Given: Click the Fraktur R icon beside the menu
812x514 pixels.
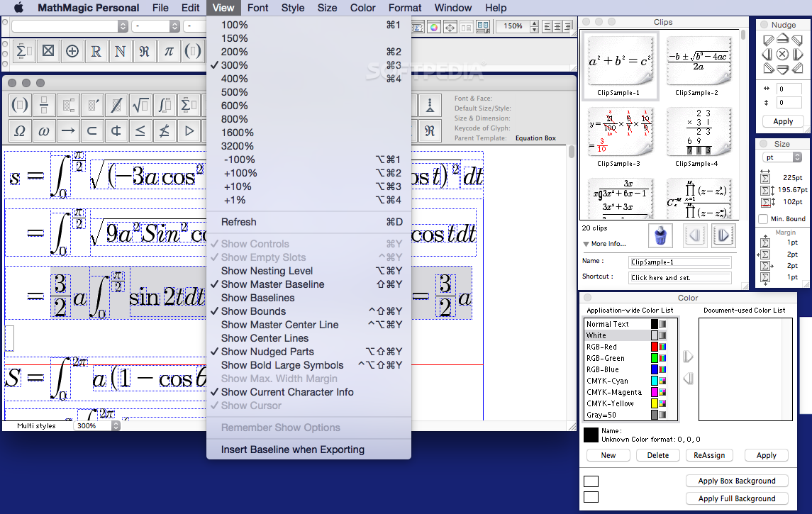Looking at the screenshot, I should [430, 130].
